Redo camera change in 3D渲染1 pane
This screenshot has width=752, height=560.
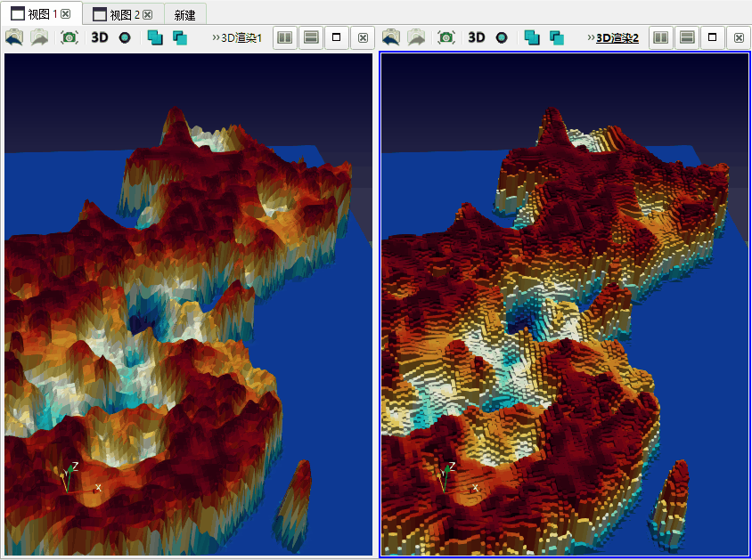point(39,37)
